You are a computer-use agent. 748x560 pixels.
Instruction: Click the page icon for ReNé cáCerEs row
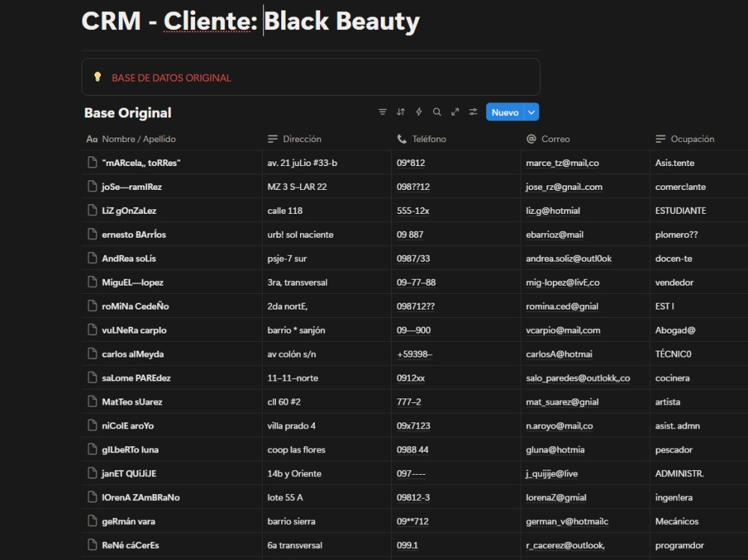93,545
